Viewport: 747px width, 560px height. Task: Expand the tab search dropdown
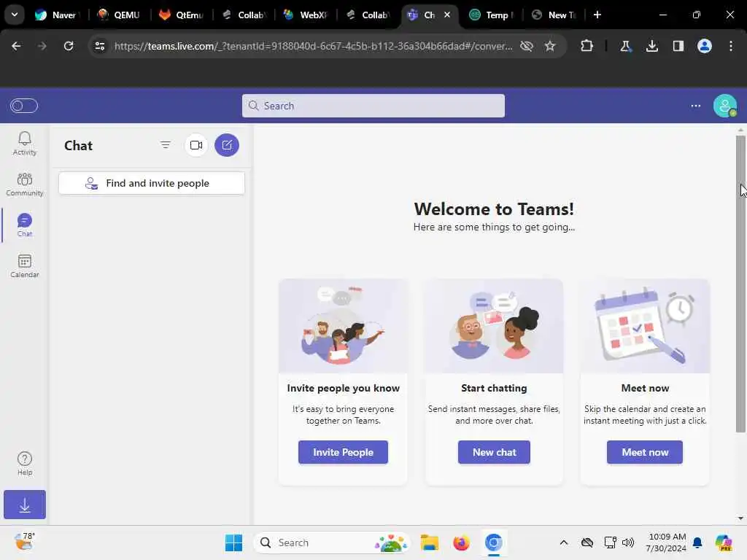pyautogui.click(x=15, y=15)
